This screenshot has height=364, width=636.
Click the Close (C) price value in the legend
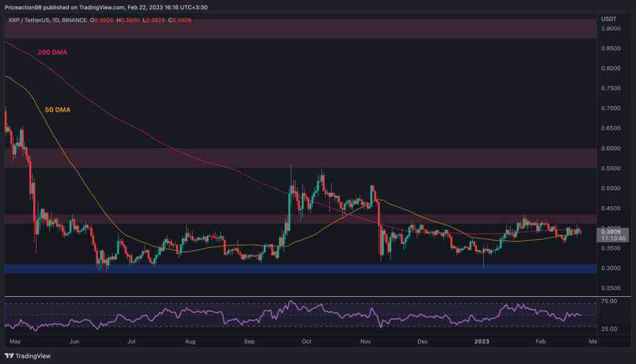[181, 20]
